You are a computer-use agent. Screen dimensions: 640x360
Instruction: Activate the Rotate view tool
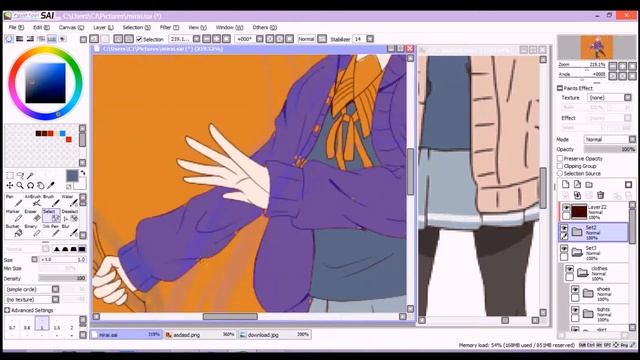pos(30,186)
